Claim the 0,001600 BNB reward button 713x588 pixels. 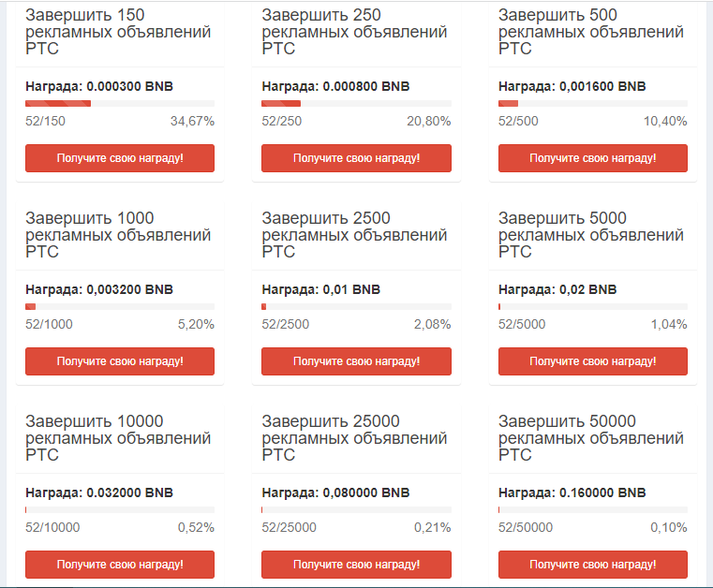[592, 158]
